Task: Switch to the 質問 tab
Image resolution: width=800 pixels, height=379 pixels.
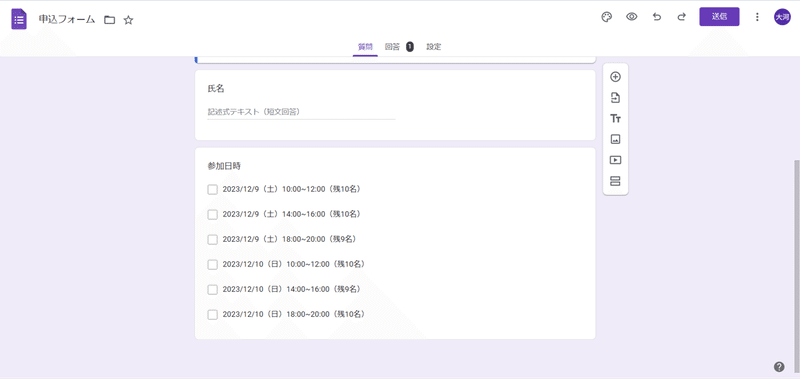Action: tap(365, 47)
